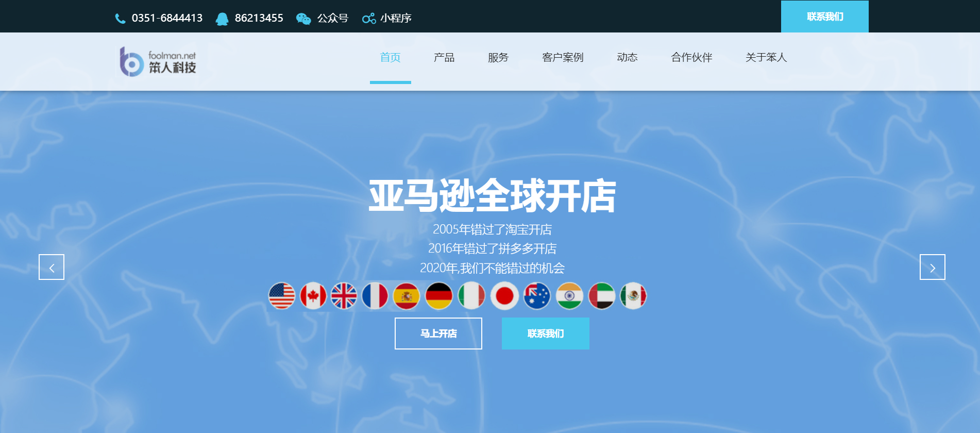
Task: Select the Japan flag
Action: click(x=504, y=296)
